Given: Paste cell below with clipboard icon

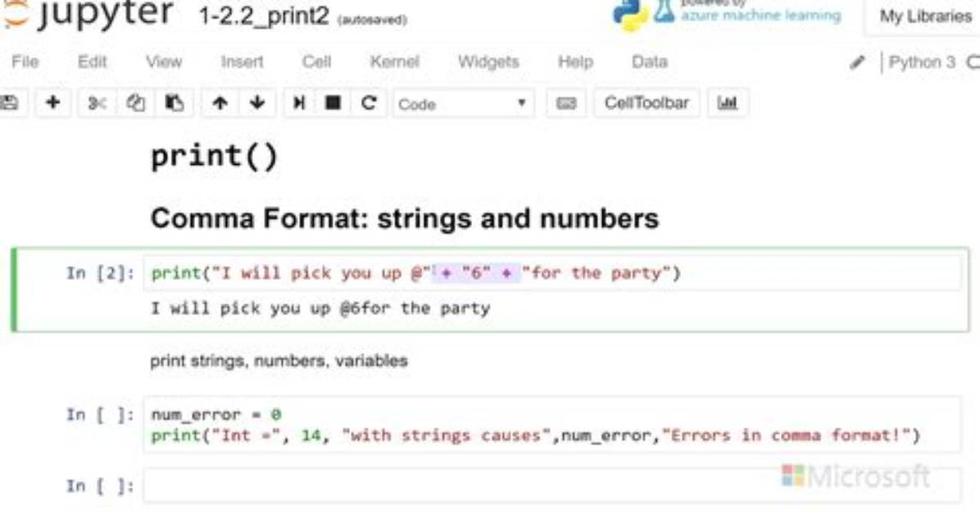Looking at the screenshot, I should 174,103.
